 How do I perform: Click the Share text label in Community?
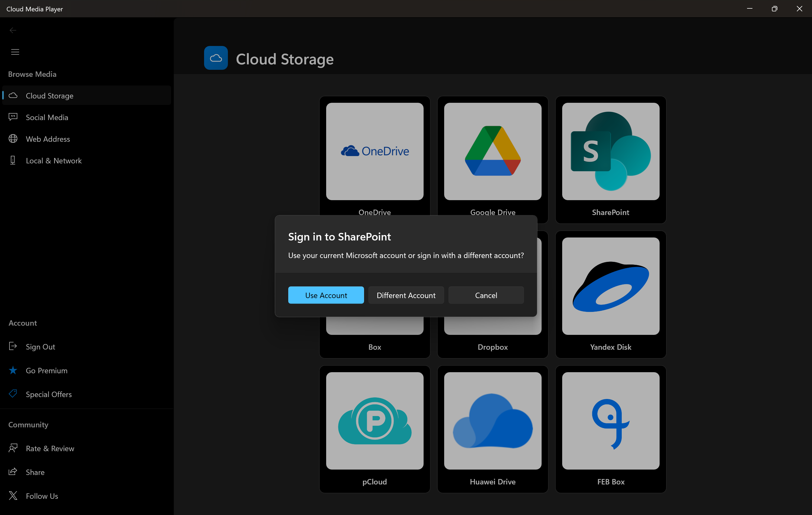coord(35,472)
